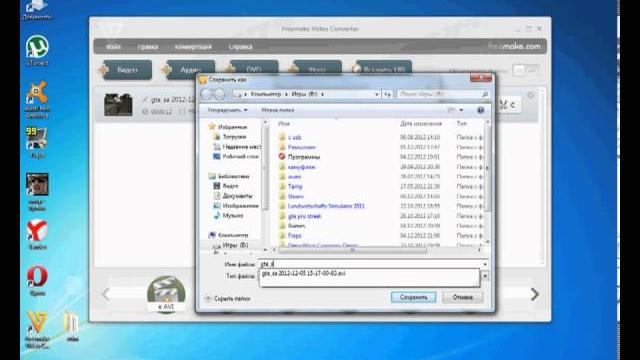Open the Yandex browser desktop icon

click(x=37, y=234)
